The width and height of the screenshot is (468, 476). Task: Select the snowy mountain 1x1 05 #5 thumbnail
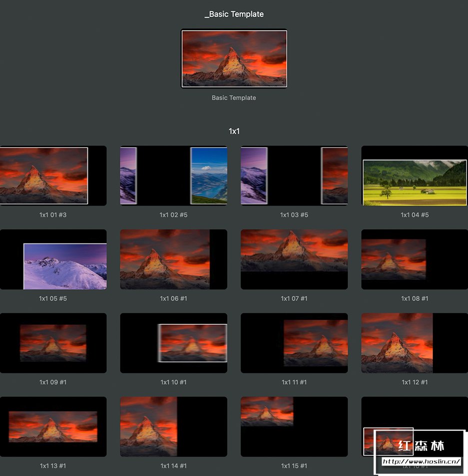coord(53,259)
